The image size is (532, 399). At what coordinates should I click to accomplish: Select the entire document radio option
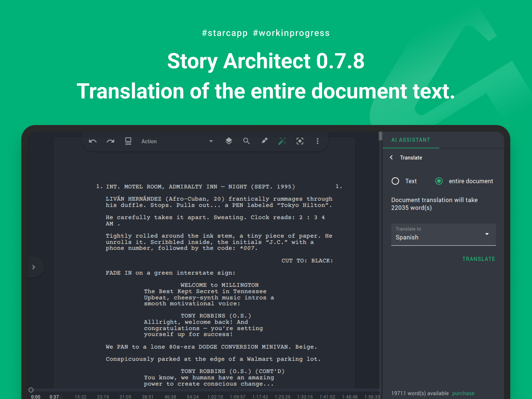tap(439, 181)
